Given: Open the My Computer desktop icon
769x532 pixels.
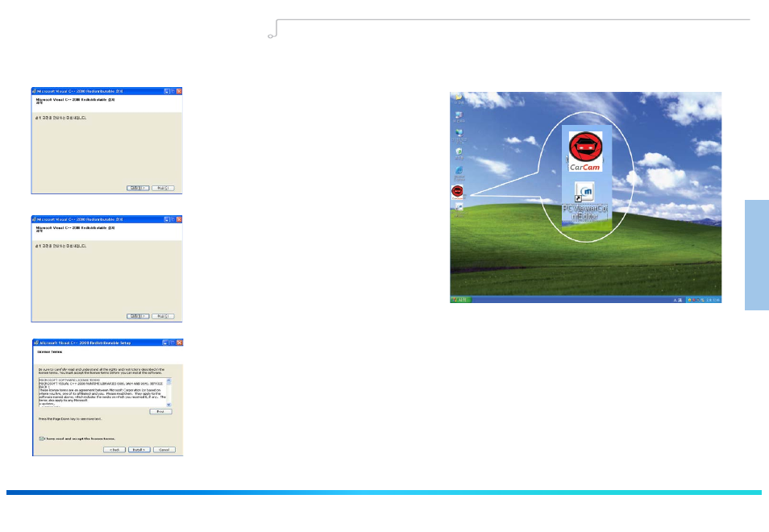Looking at the screenshot, I should point(459,117).
